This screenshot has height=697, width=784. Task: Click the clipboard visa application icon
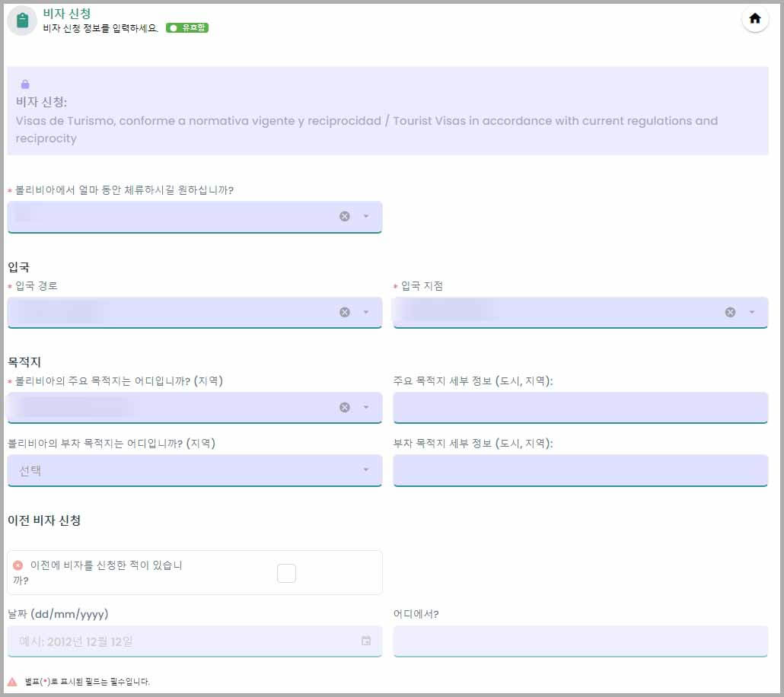pos(21,20)
